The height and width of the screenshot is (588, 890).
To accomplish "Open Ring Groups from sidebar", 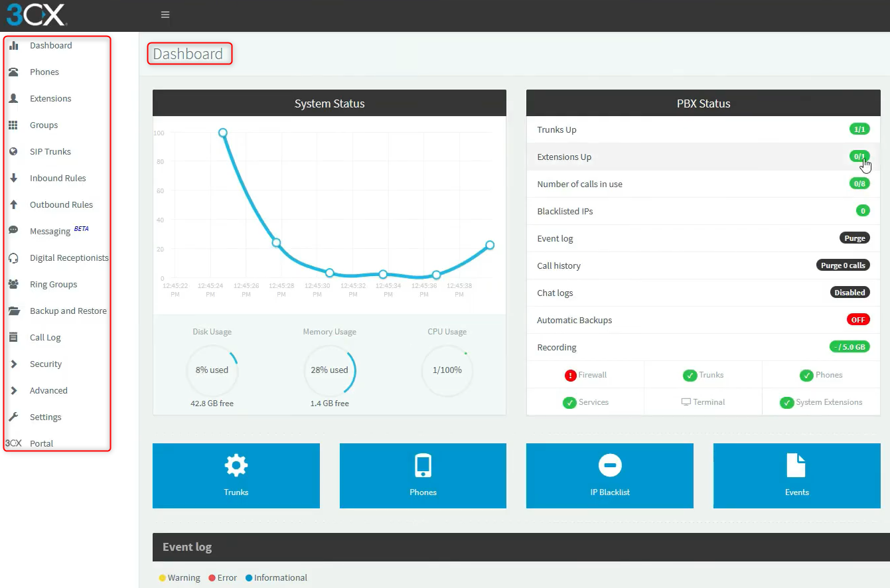I will 16,284.
